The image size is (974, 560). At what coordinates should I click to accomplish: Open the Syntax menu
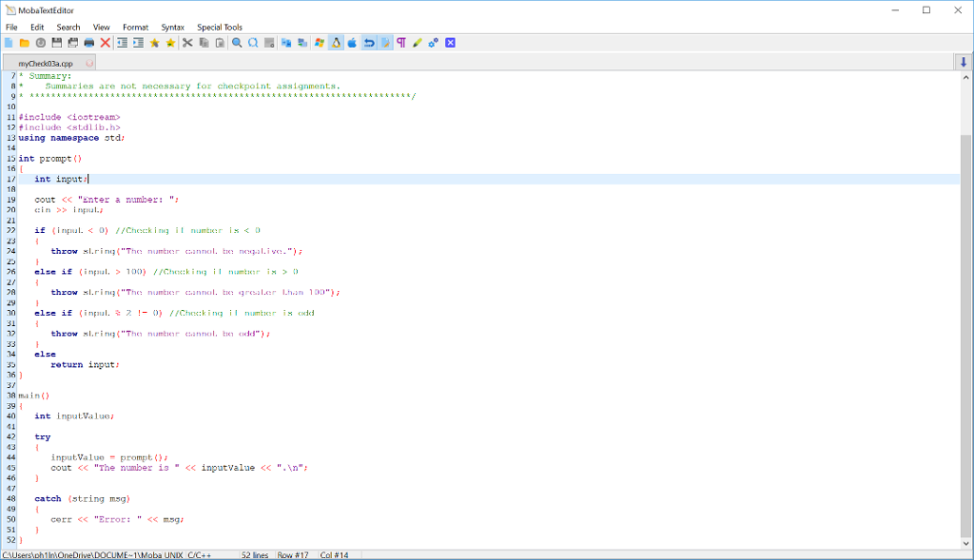pyautogui.click(x=173, y=27)
